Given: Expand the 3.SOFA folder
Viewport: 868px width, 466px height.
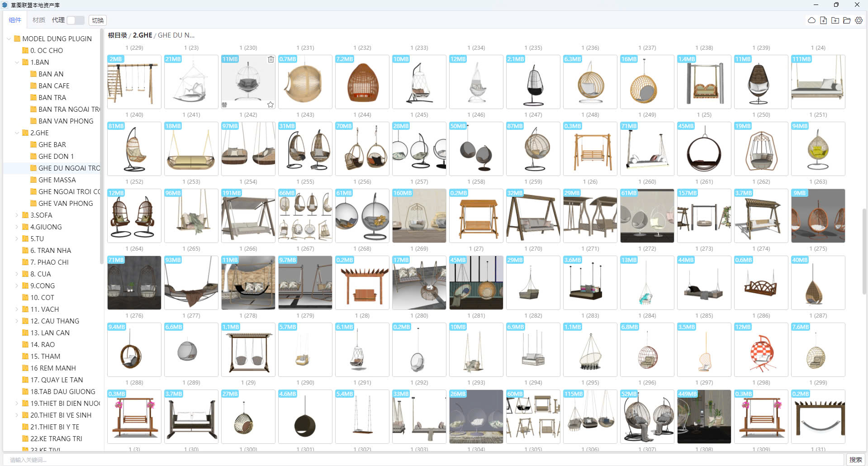Looking at the screenshot, I should click(17, 215).
